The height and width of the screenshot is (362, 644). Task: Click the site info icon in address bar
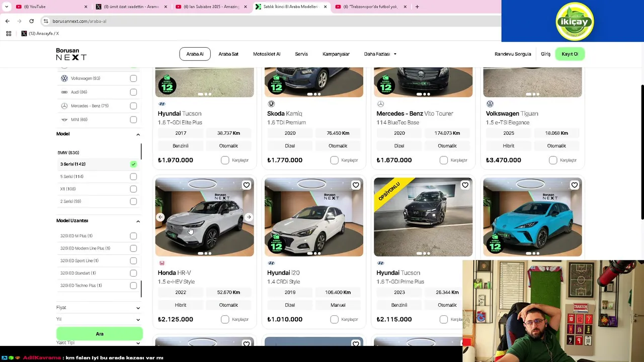click(45, 21)
